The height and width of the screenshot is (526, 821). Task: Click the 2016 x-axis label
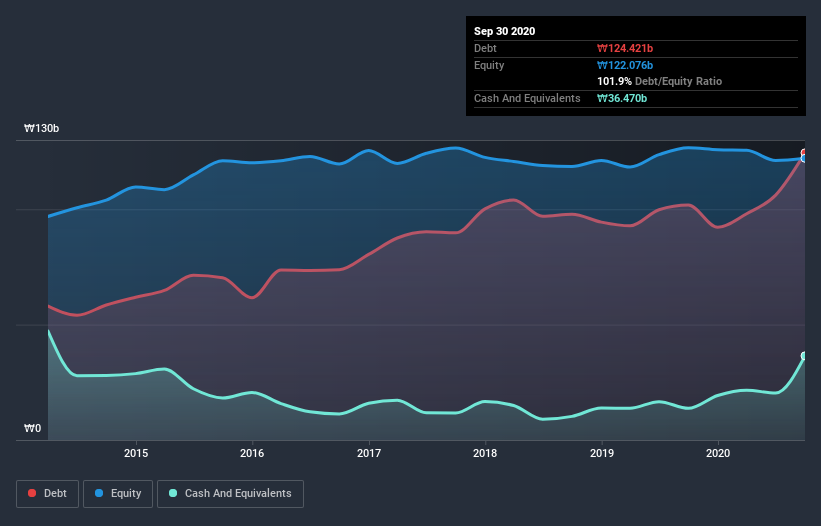[x=252, y=453]
